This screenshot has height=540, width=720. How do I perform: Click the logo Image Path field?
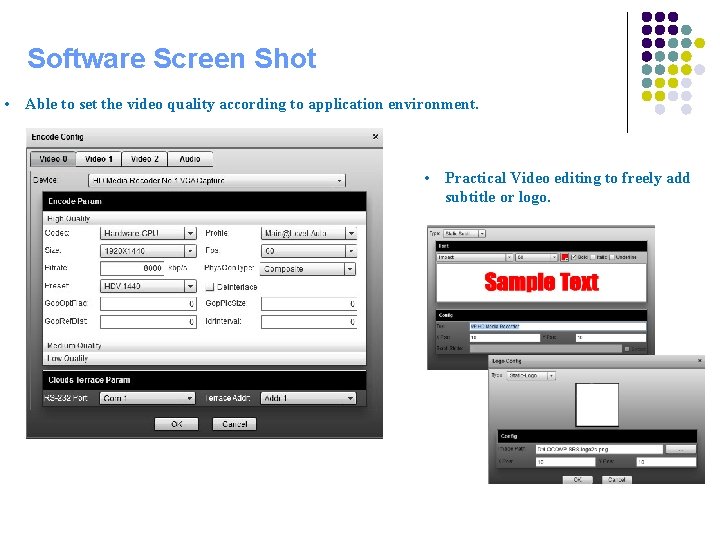599,449
